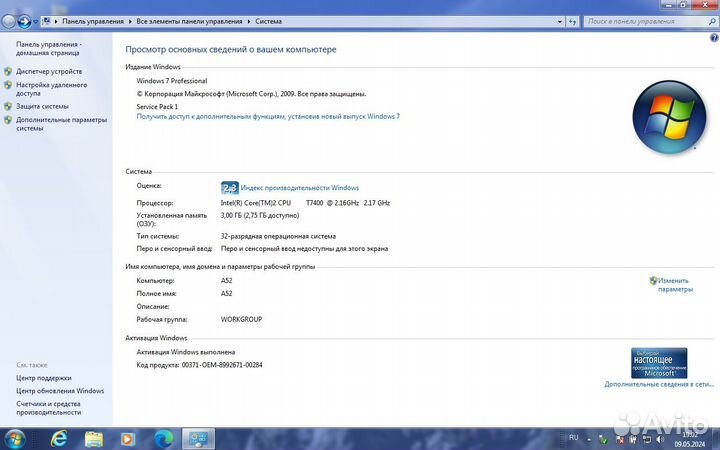This screenshot has height=450, width=720.
Task: Launch Windows Media Player from taskbar
Action: 127,438
